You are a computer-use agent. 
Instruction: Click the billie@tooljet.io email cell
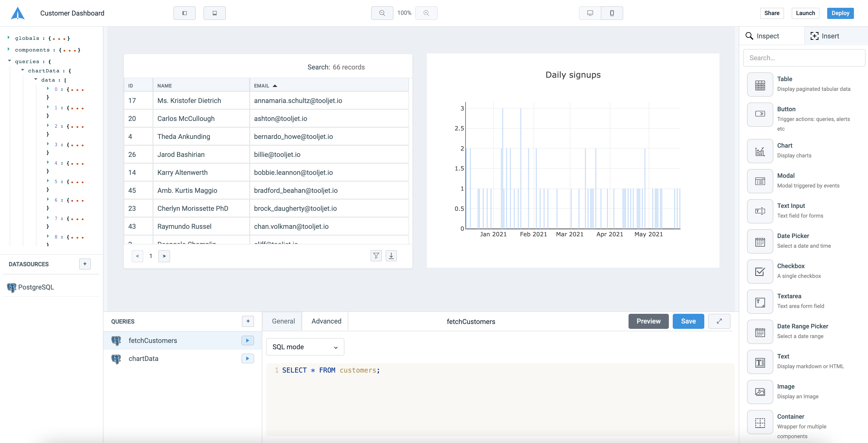329,155
